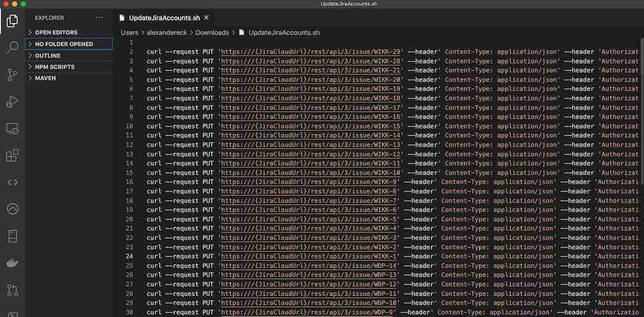Click the window title UpdateJiraAccounts.sh
The image size is (644, 317).
348,4
